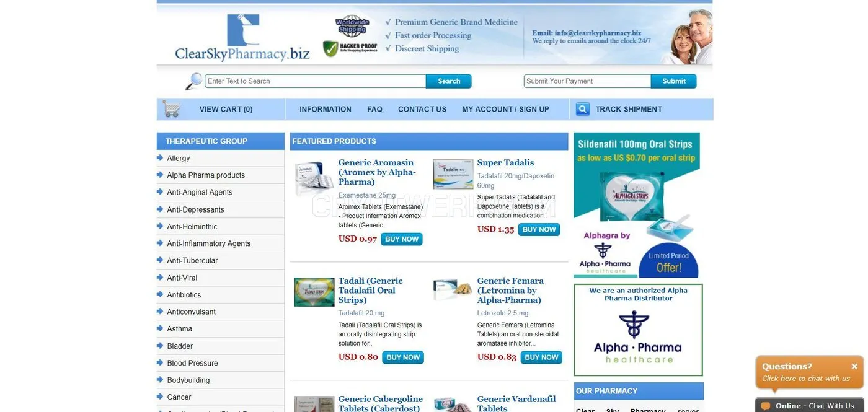Image resolution: width=868 pixels, height=412 pixels.
Task: Select Allergy category
Action: 179,159
